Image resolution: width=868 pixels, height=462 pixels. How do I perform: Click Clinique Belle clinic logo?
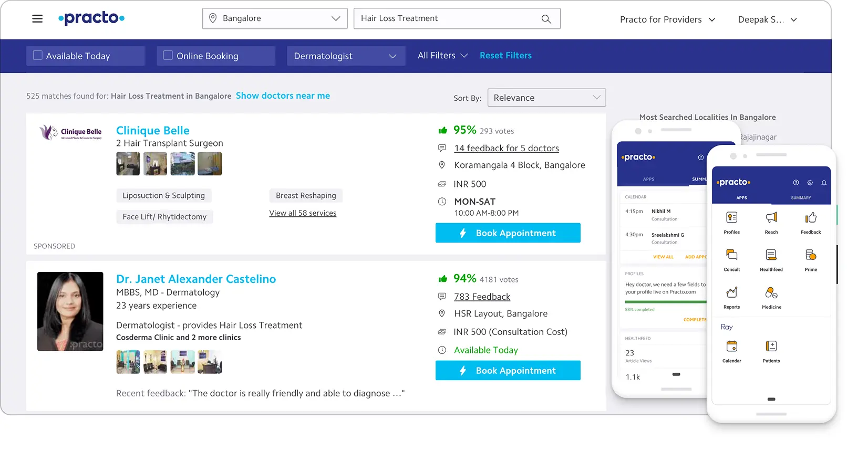tap(70, 132)
